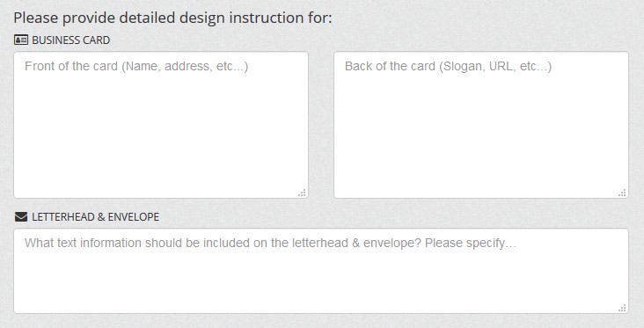Click the envelope icon beside Letterhead
Screen dimensions: 644x328
pos(21,216)
